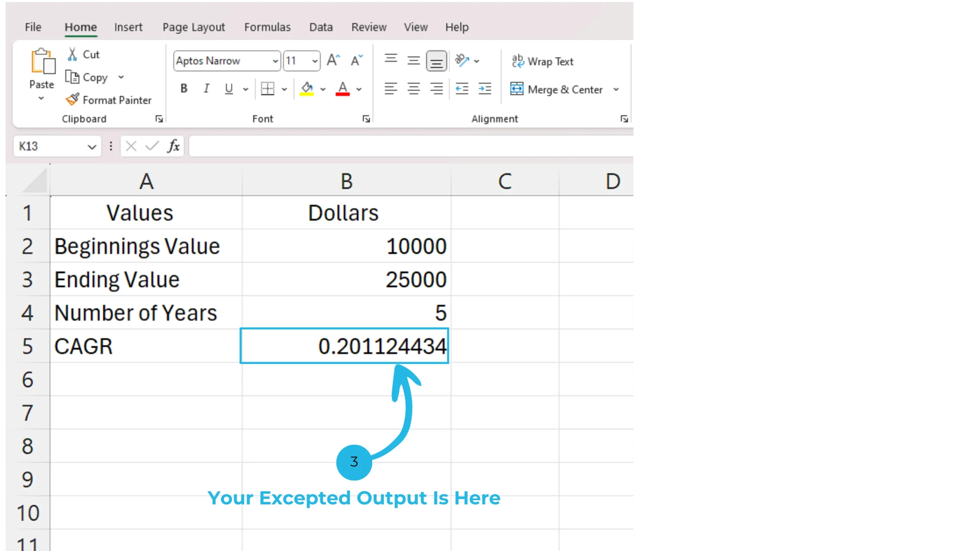Expand Orientation options arrow
This screenshot has height=551, width=980.
click(x=477, y=61)
